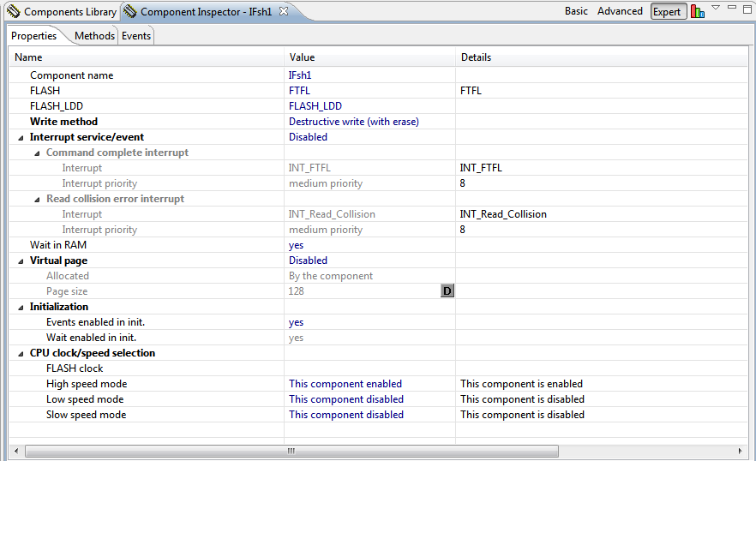Click the Destructive write (with erase) value

coord(354,121)
